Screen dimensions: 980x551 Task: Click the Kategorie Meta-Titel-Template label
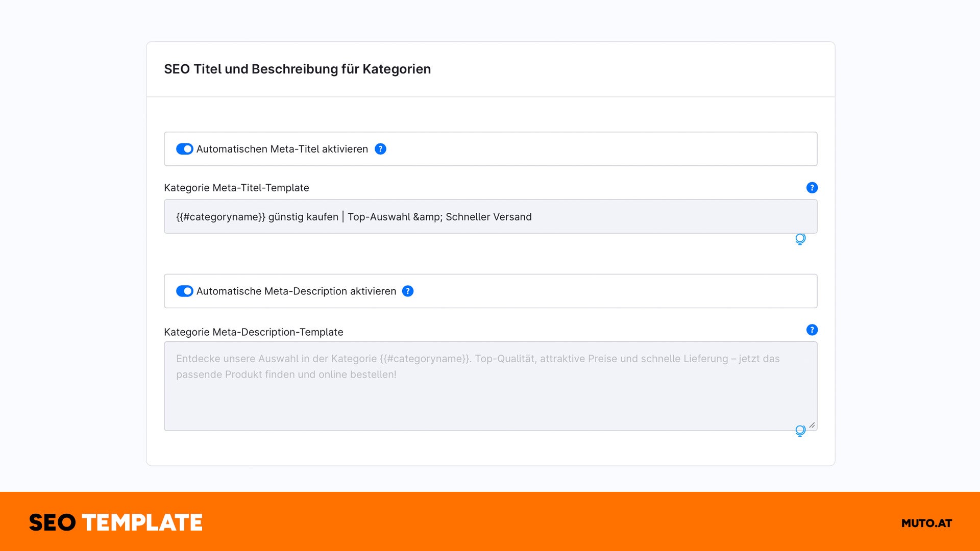pos(236,188)
